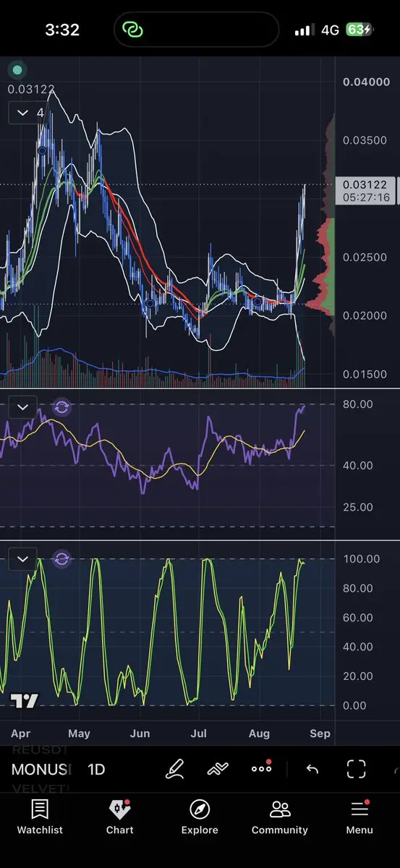Viewport: 400px width, 868px height.
Task: Tap the 3:32 clock in status bar
Action: click(62, 30)
